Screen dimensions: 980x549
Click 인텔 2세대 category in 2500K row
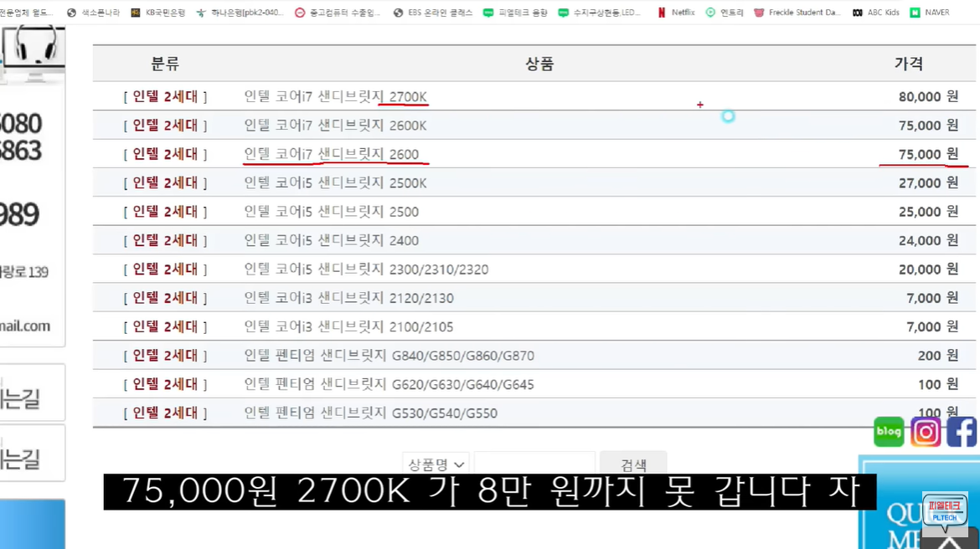(x=165, y=182)
